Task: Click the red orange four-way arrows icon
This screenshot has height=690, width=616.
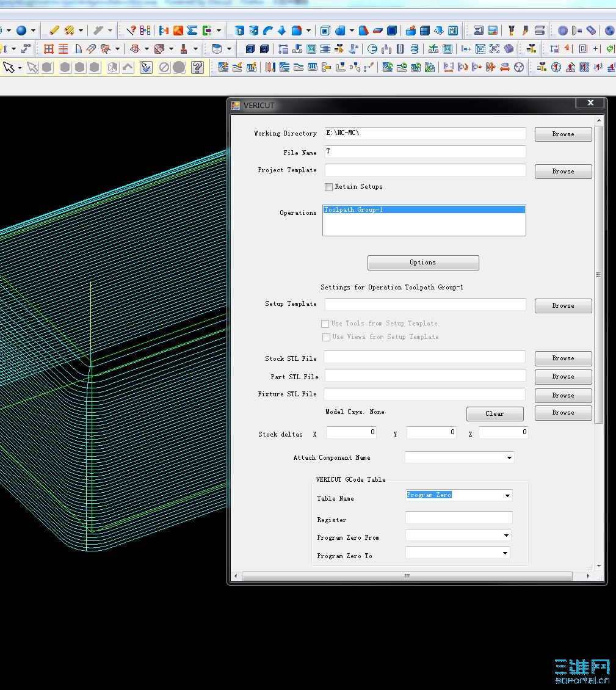Action: coord(491,67)
